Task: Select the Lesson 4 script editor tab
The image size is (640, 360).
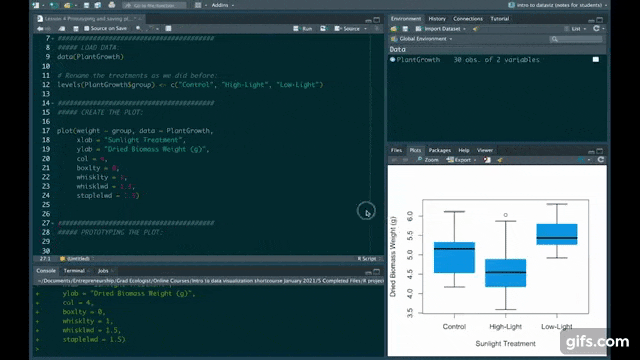Action: tap(89, 19)
